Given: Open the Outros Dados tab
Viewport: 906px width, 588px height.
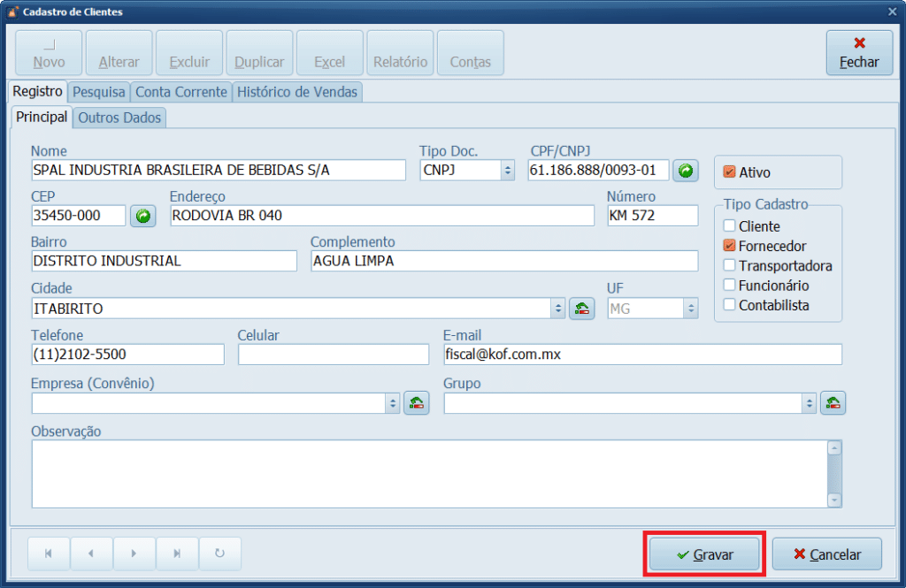Looking at the screenshot, I should point(119,118).
